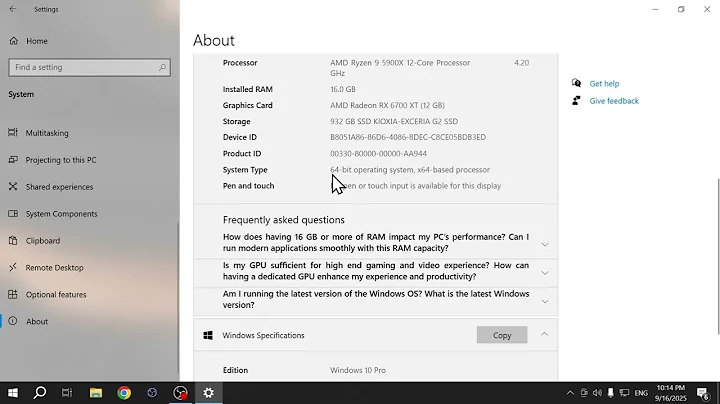Select the Remote Desktop icon
This screenshot has height=404, width=720.
[x=13, y=267]
